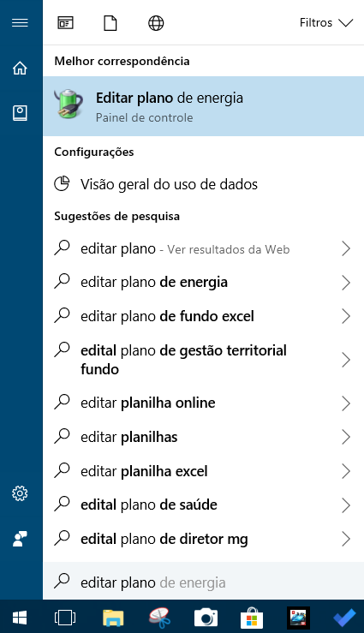Open the hamburger menu in the sidebar

click(x=20, y=22)
